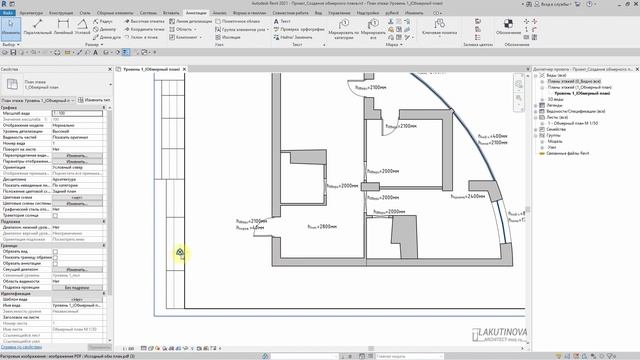Switch to the Архитектура ribbon tab

pyautogui.click(x=31, y=13)
